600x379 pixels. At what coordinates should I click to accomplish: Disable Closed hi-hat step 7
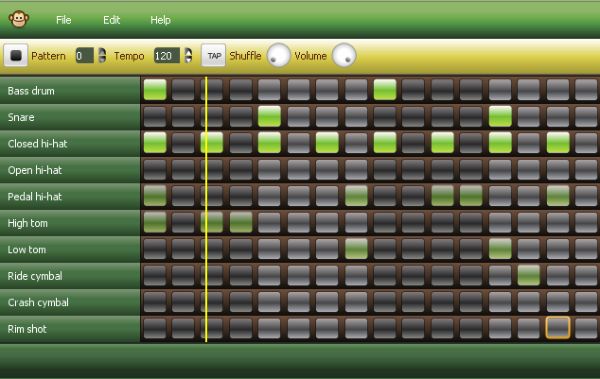coord(327,143)
